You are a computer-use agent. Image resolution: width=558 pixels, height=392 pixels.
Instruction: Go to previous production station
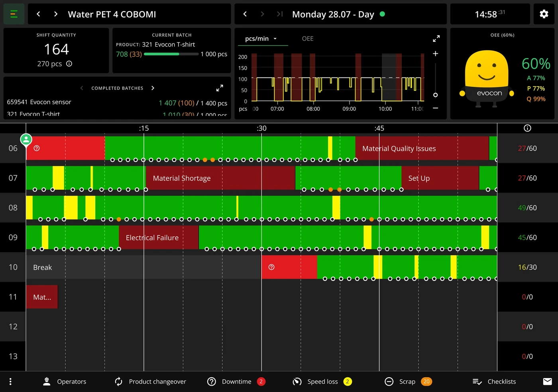(38, 14)
